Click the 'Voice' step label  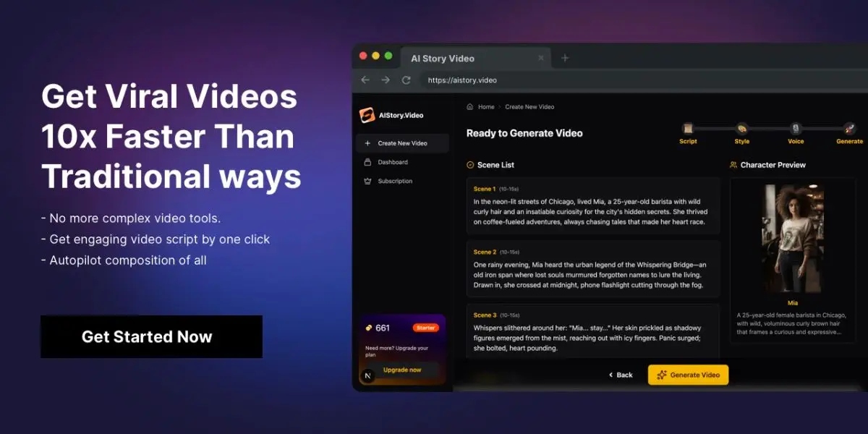coord(796,142)
